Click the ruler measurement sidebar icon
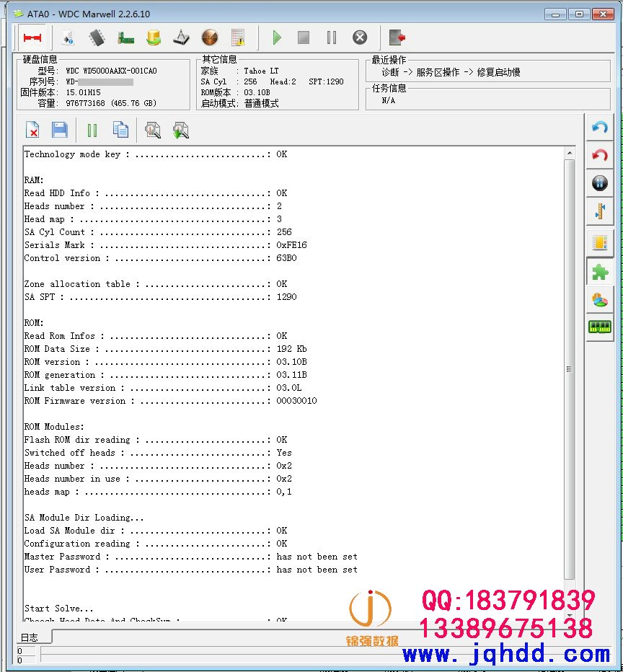 click(599, 211)
